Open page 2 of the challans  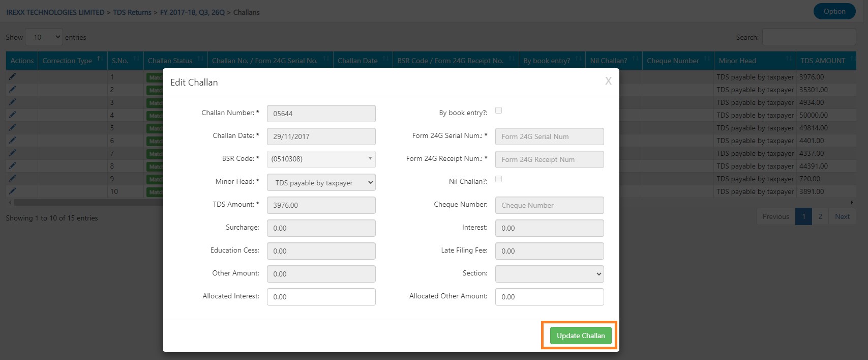pos(820,216)
